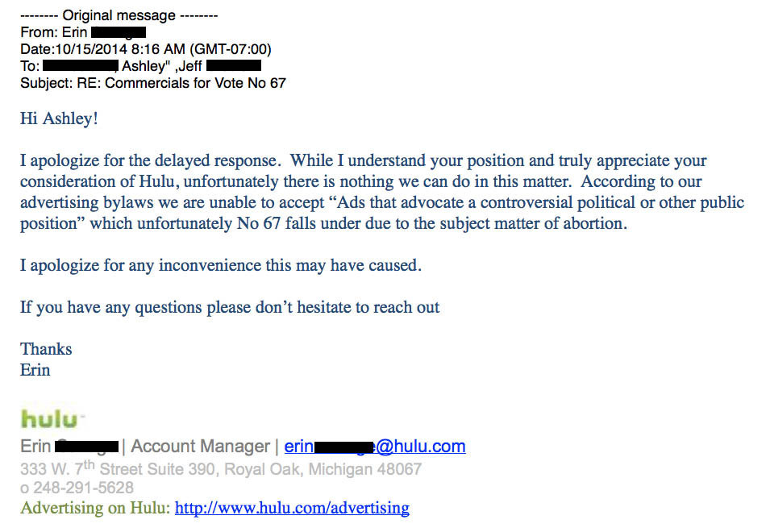Click the 'Hi Ashley!' greeting
Image resolution: width=770 pixels, height=532 pixels.
(59, 118)
